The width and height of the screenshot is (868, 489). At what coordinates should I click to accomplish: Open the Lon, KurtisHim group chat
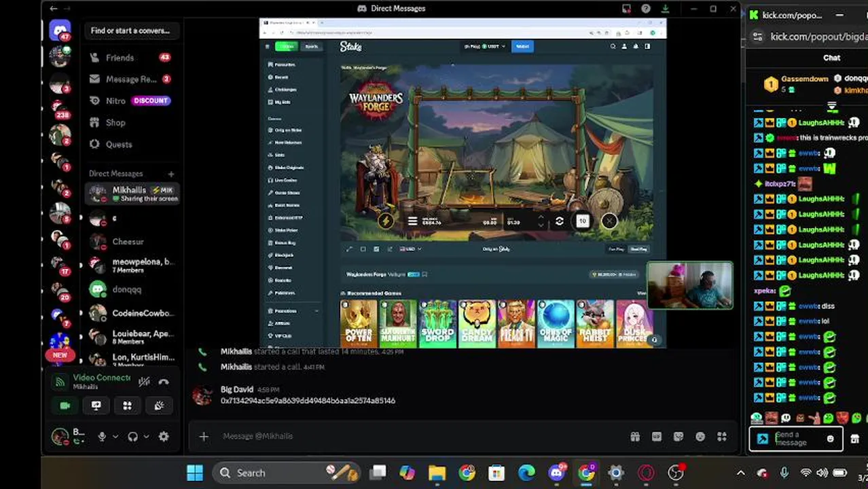click(132, 359)
